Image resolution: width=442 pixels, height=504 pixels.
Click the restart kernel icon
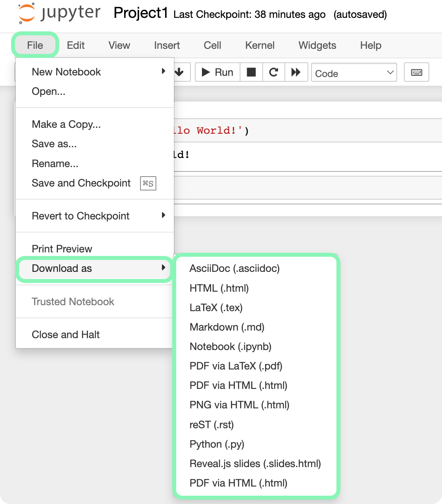[x=273, y=72]
